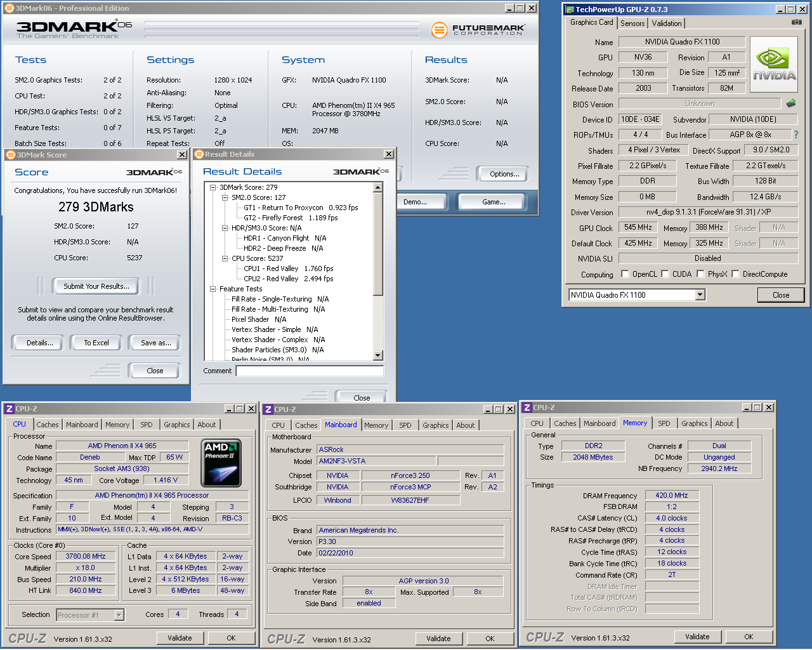Click the GPU-Z title bar icon

click(570, 10)
